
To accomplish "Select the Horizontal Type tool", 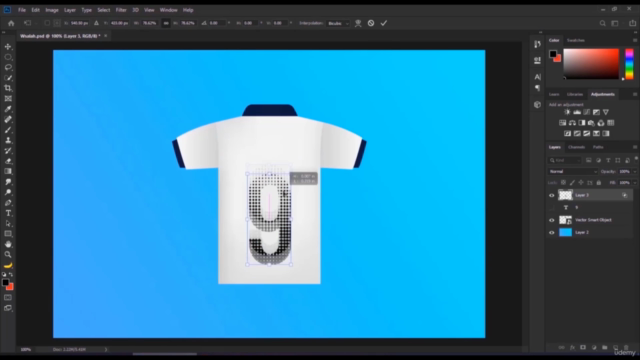I will click(8, 213).
